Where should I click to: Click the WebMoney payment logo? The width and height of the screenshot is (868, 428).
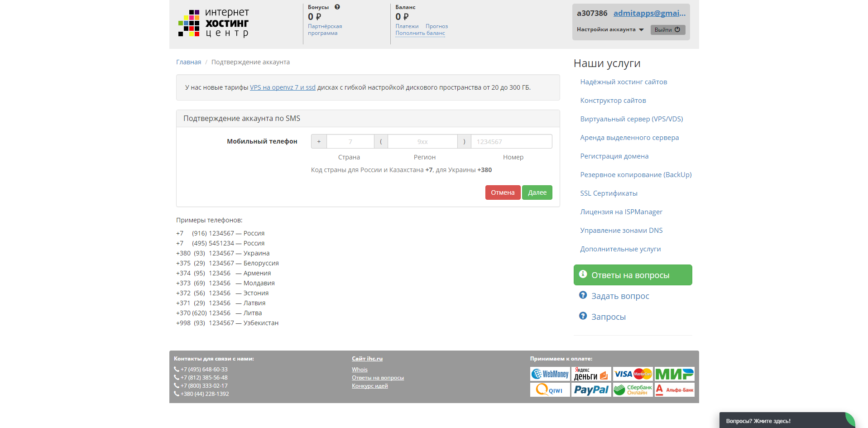click(550, 374)
